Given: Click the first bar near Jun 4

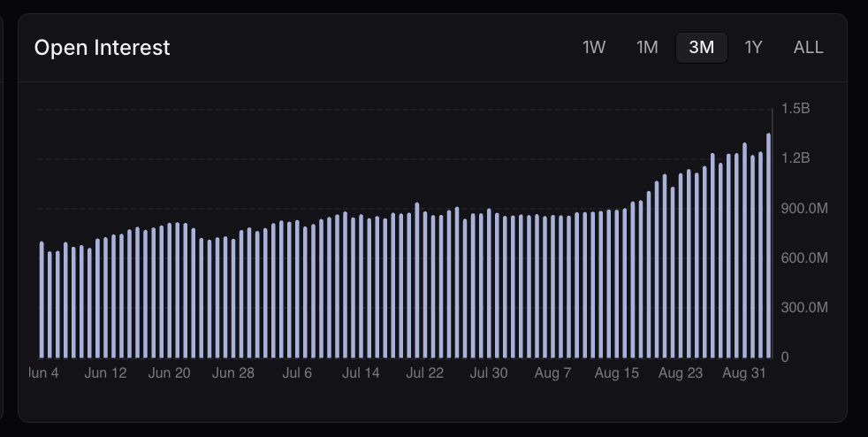Looking at the screenshot, I should [x=42, y=300].
